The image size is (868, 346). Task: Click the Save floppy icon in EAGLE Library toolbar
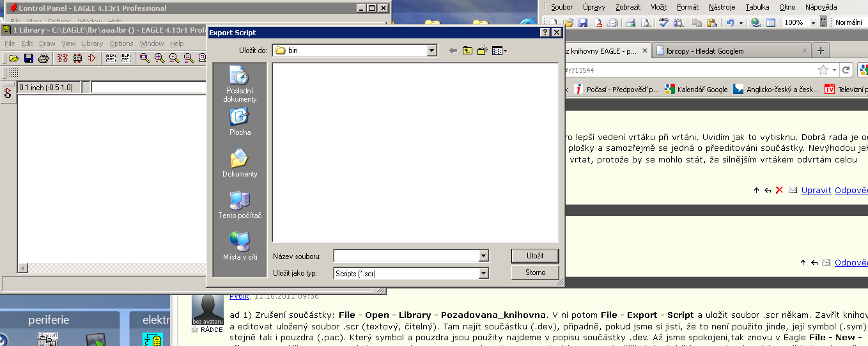[x=29, y=58]
